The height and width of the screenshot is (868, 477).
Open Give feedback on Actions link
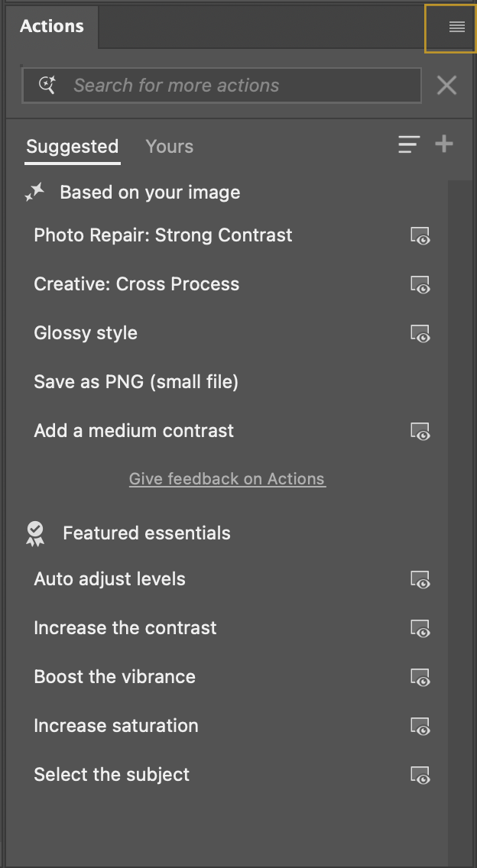[x=227, y=478]
